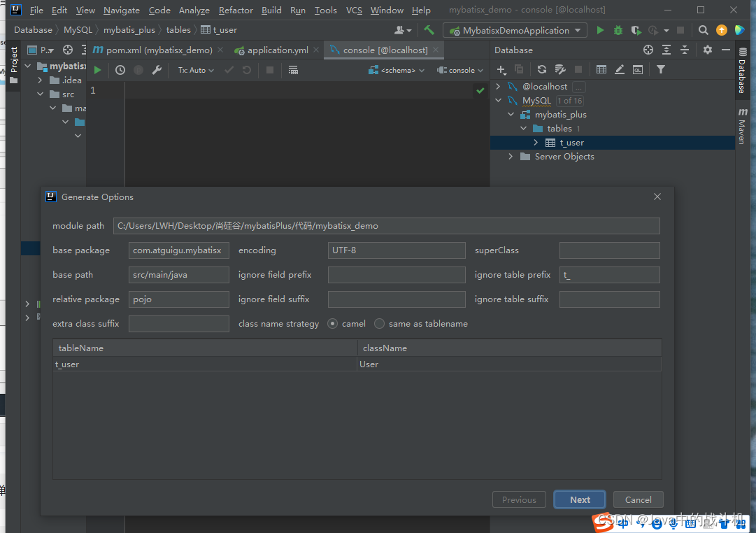Screen dimensions: 756x533
Task: Expand the t_user table node
Action: [x=536, y=142]
